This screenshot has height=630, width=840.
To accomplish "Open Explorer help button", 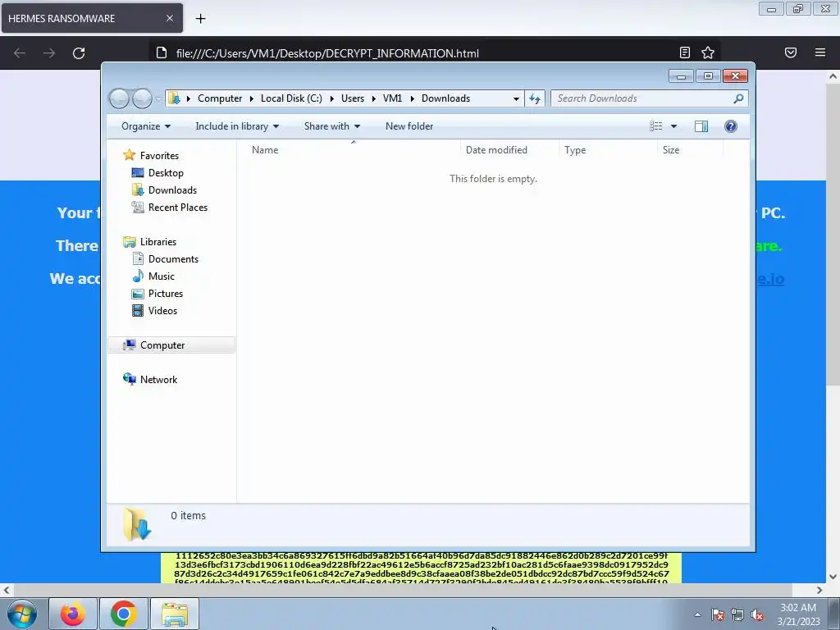I will 731,126.
